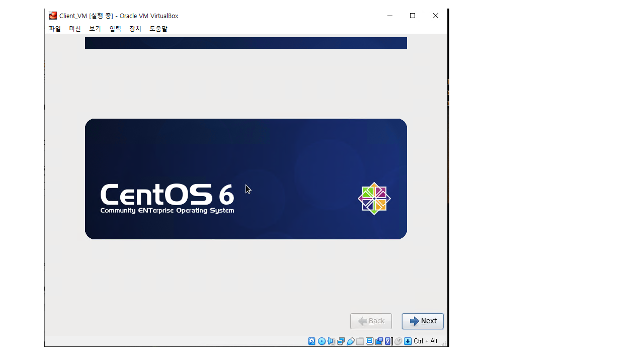Open the display settings status icon
Image resolution: width=644 pixels, height=362 pixels.
(370, 341)
